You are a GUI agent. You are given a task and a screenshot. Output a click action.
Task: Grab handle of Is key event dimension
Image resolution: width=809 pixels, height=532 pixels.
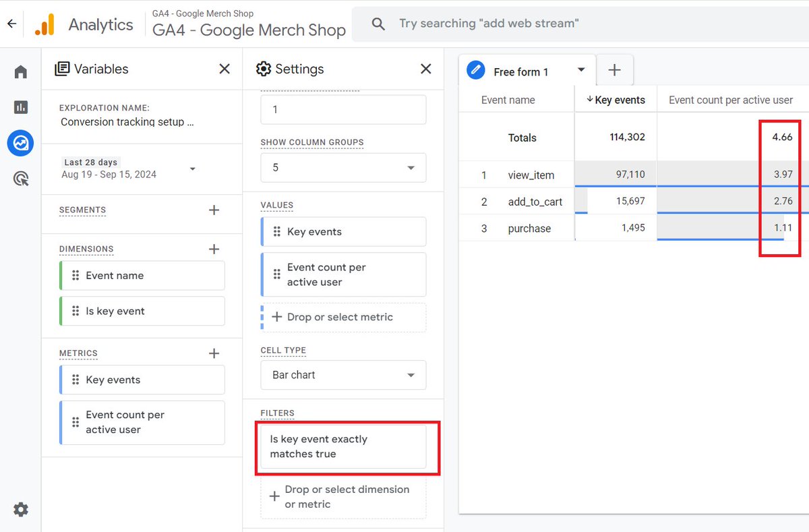point(76,311)
